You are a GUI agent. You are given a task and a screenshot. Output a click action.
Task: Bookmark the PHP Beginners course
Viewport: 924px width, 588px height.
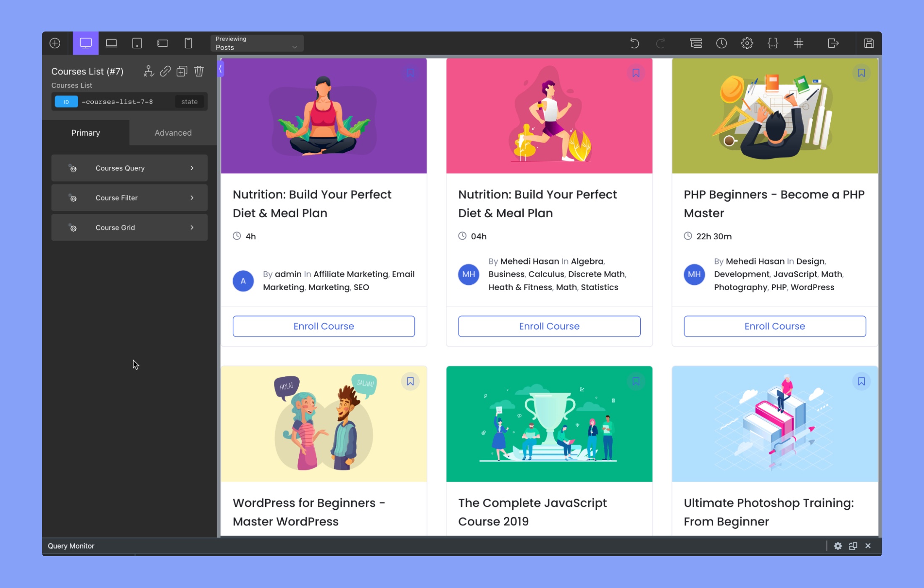tap(861, 73)
